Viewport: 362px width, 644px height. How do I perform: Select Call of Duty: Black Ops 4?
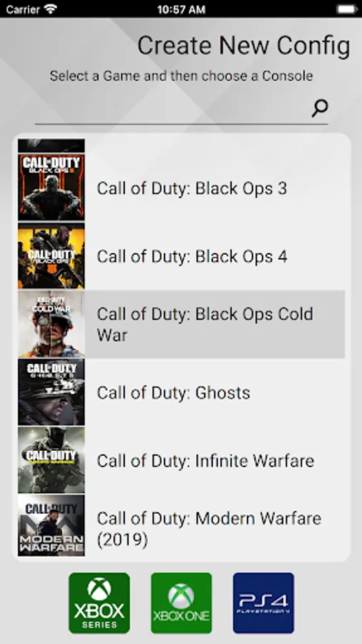pyautogui.click(x=181, y=256)
